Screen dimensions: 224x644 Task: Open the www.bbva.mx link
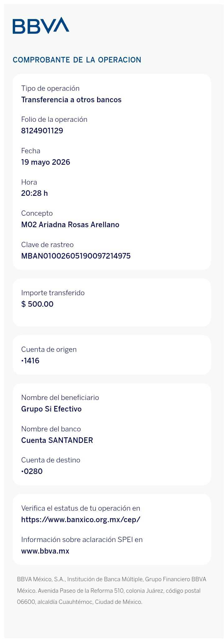[45, 551]
